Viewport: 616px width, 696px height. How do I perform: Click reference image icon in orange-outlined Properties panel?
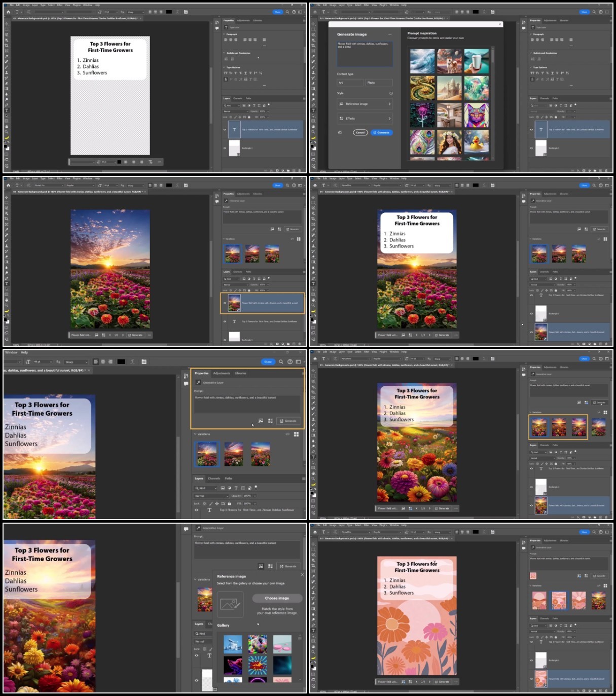point(261,421)
